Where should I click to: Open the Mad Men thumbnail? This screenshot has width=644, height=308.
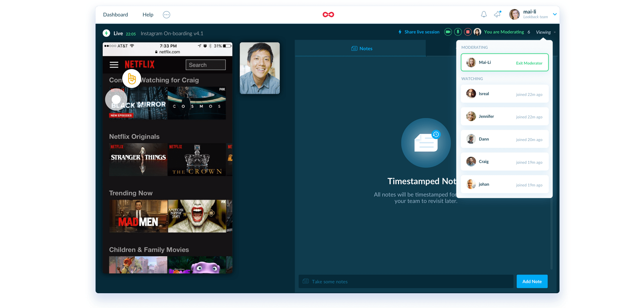[138, 216]
